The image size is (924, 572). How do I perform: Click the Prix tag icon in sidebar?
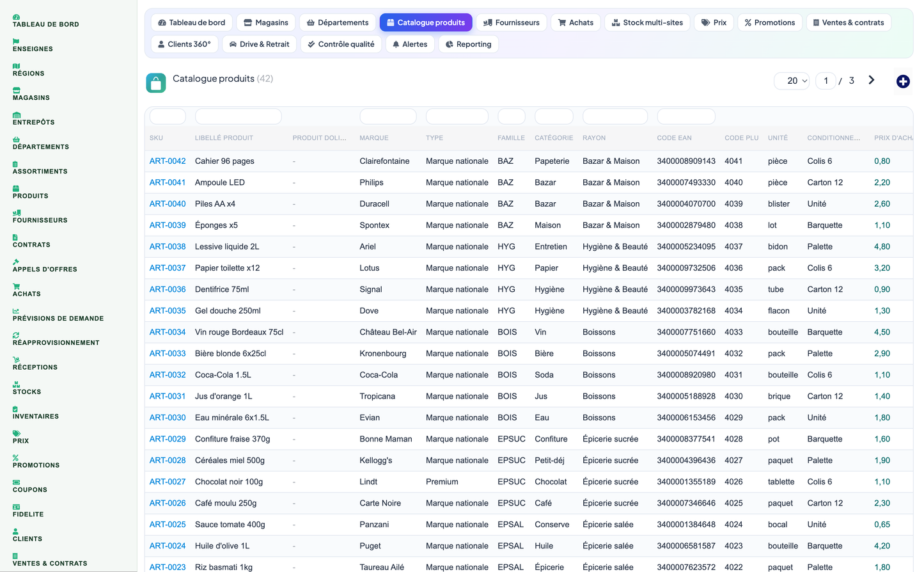pos(16,434)
